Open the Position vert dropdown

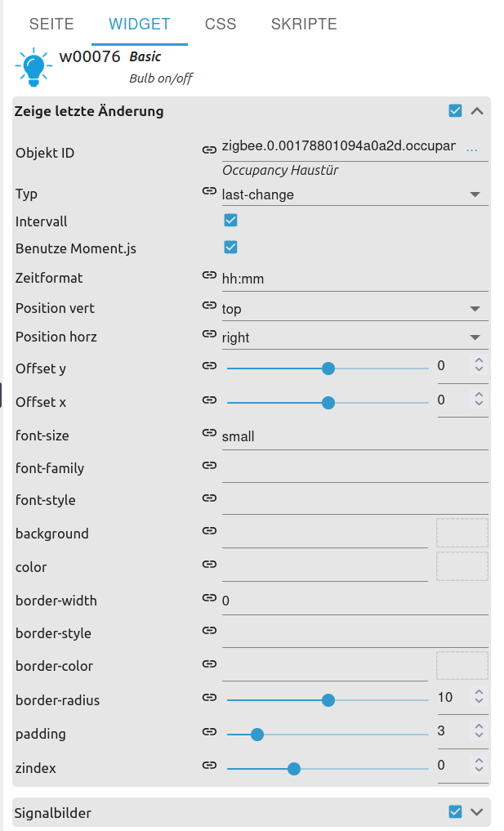355,309
